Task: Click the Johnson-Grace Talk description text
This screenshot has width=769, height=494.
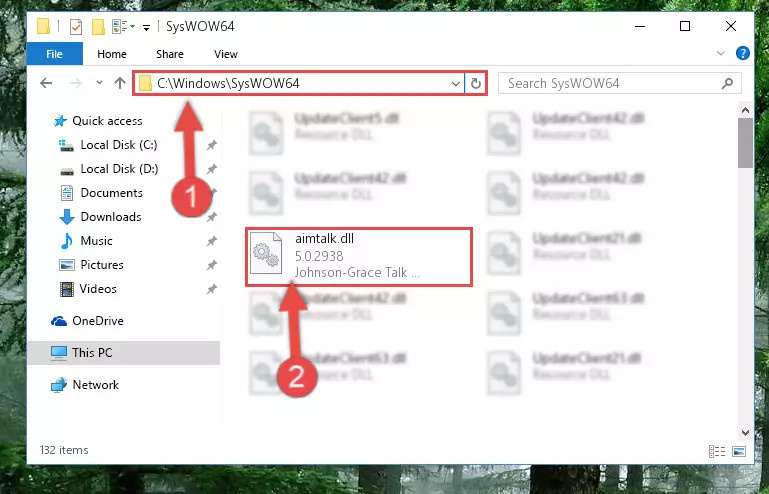Action: pos(357,272)
